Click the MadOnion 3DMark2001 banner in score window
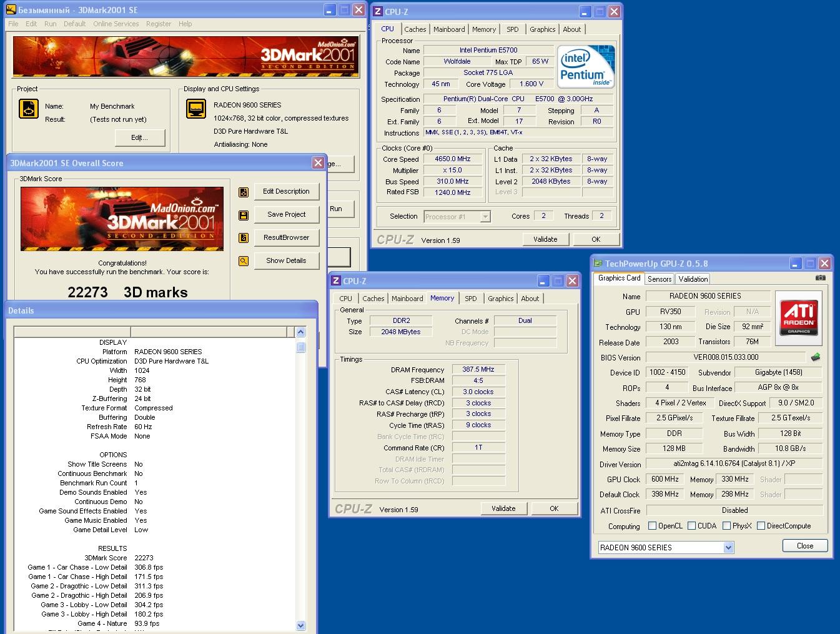The width and height of the screenshot is (840, 634). click(x=122, y=219)
